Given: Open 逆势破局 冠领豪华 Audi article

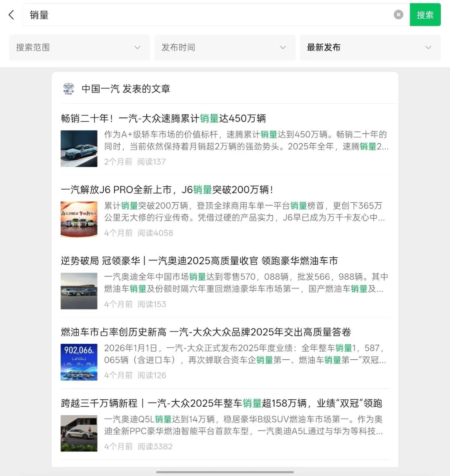Looking at the screenshot, I should pyautogui.click(x=199, y=261).
